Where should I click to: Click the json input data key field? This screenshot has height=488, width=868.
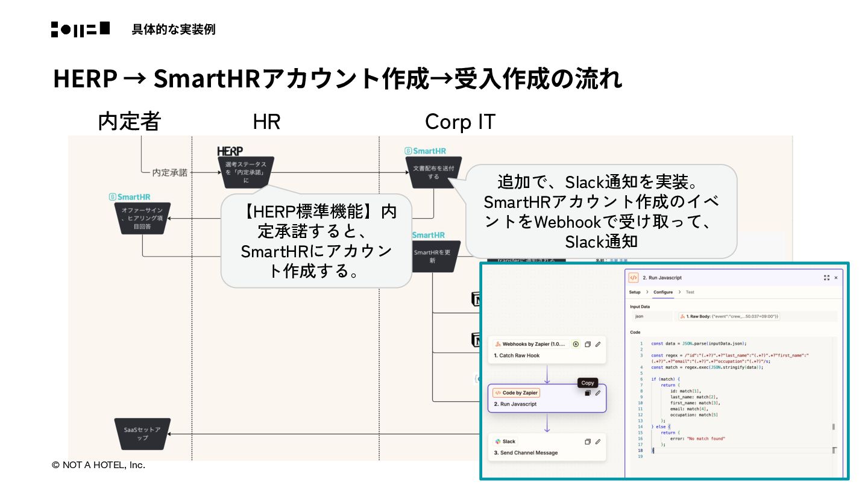click(x=651, y=316)
